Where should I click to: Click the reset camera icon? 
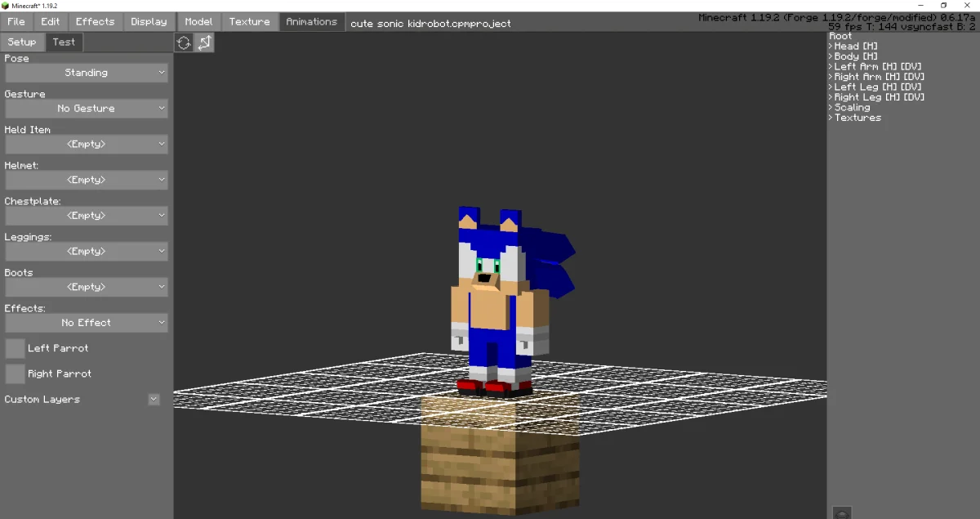[184, 43]
